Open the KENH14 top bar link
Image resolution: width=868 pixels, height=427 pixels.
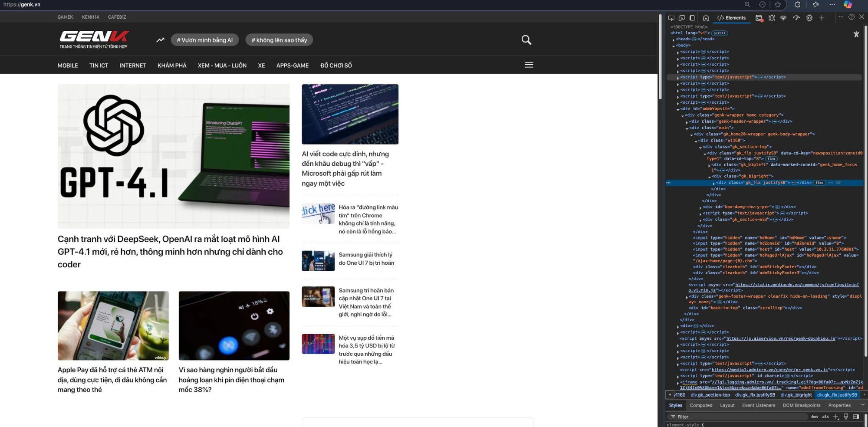tap(90, 17)
